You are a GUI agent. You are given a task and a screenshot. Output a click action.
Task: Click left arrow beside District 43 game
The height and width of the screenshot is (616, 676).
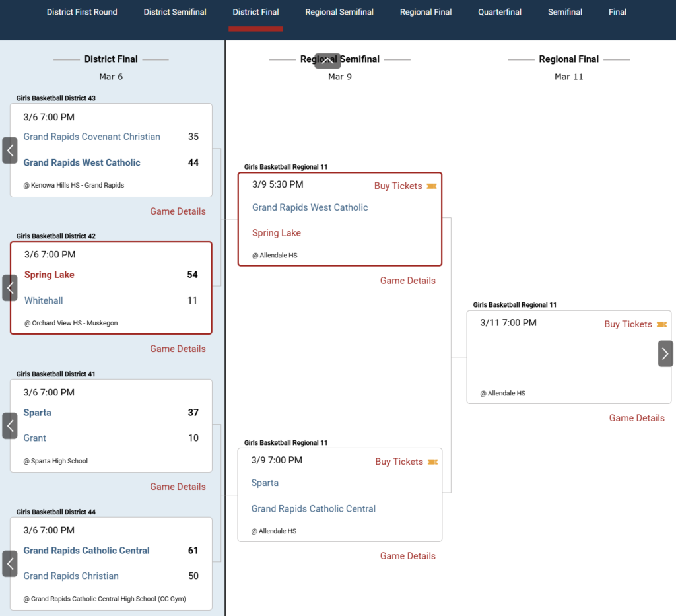pyautogui.click(x=10, y=151)
